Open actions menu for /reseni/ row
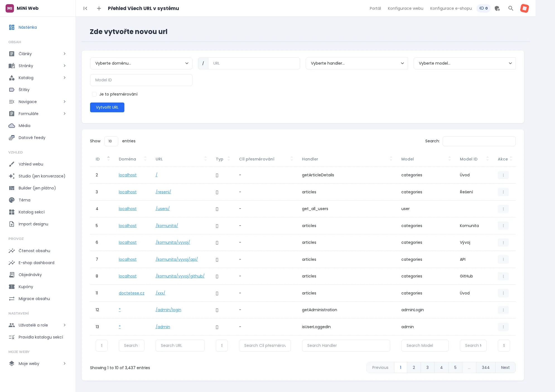 tap(503, 192)
